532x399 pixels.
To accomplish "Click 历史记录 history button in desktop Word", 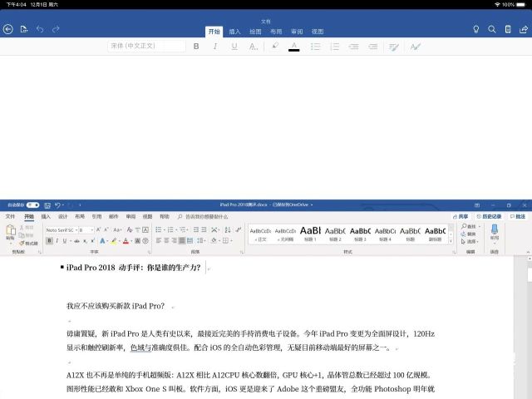I will tap(489, 216).
